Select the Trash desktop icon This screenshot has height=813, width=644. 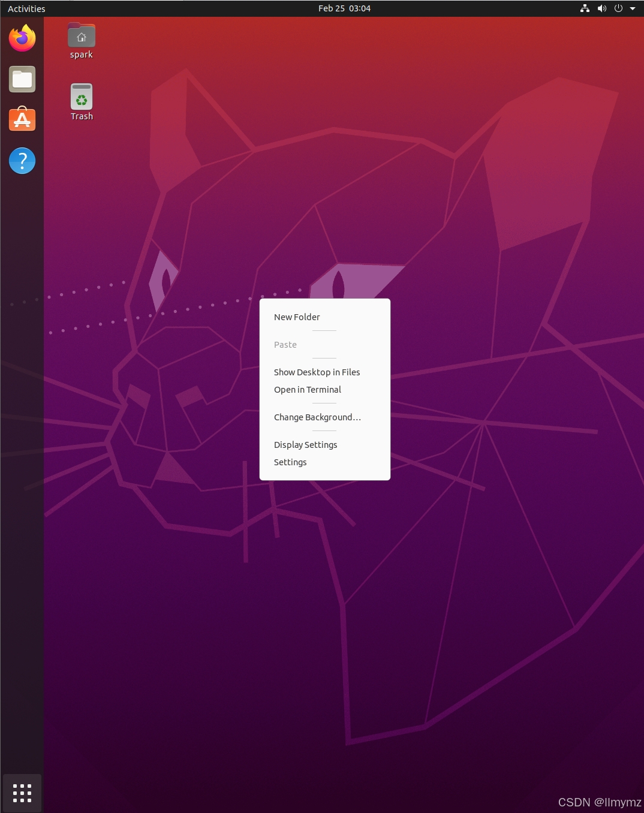coord(82,103)
